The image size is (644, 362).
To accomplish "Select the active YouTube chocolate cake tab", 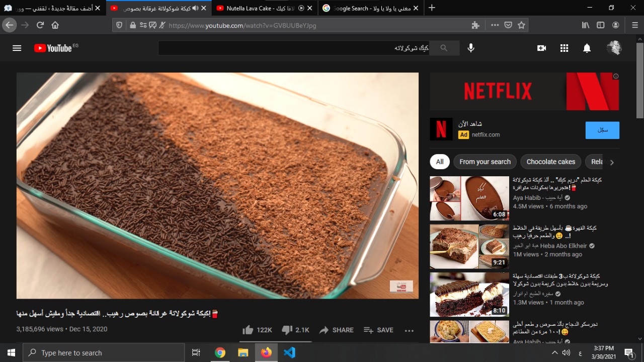I will [x=158, y=8].
